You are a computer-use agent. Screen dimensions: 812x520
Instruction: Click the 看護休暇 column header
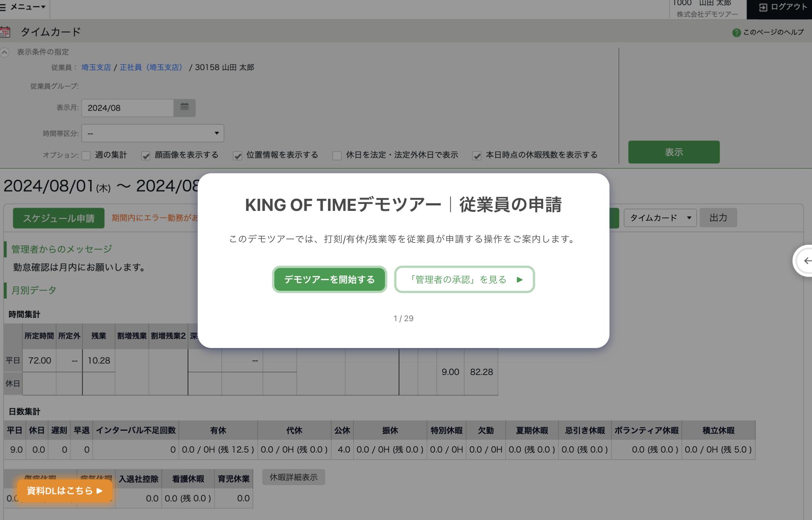tap(188, 479)
